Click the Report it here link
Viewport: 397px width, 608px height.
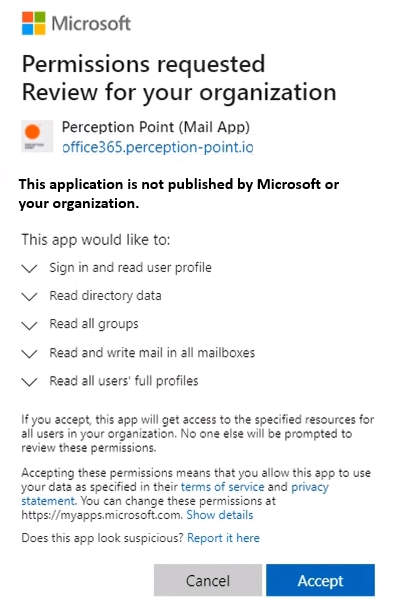click(x=223, y=538)
